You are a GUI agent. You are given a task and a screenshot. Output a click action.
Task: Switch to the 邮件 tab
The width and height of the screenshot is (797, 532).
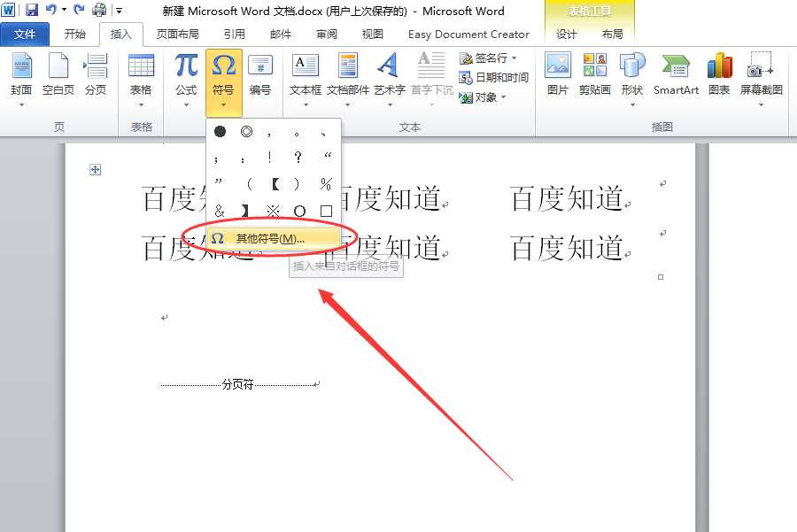[281, 34]
